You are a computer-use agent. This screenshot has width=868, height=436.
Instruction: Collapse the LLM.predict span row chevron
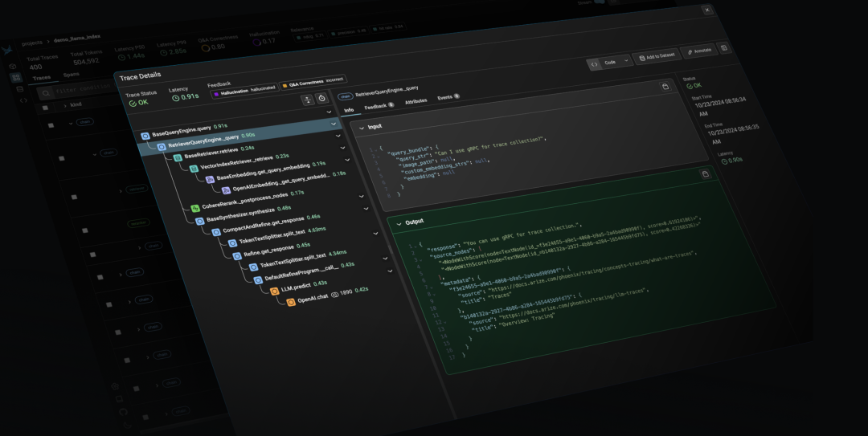(x=391, y=271)
